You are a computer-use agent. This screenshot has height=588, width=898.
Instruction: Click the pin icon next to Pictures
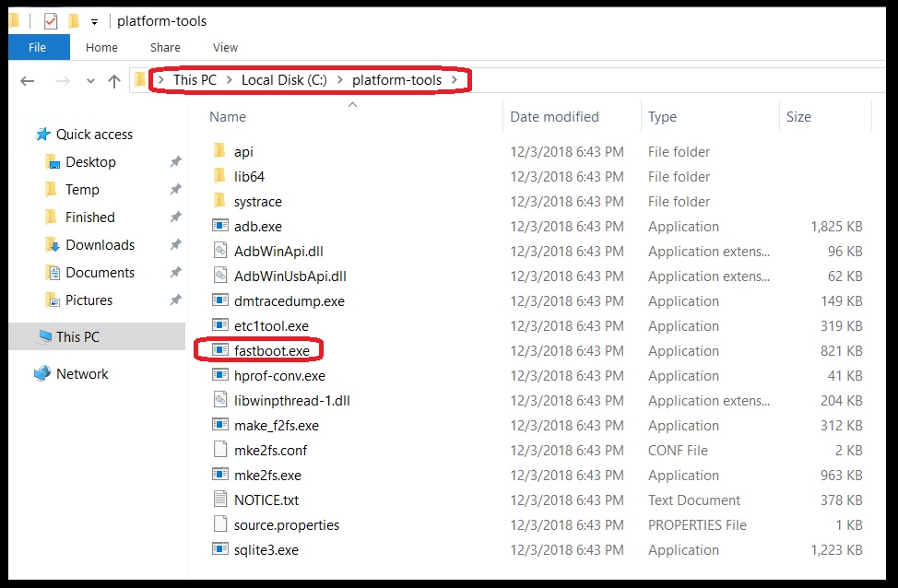[x=176, y=300]
